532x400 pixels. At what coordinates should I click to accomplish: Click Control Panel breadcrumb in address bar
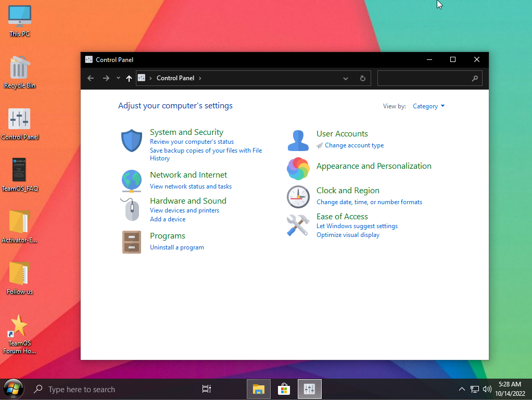tap(175, 78)
